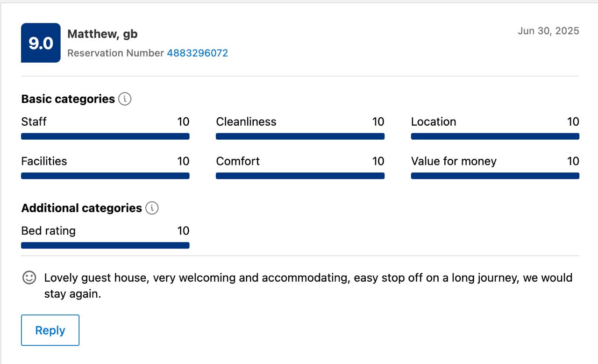Click the Additional categories heading
The height and width of the screenshot is (364, 598).
point(81,208)
